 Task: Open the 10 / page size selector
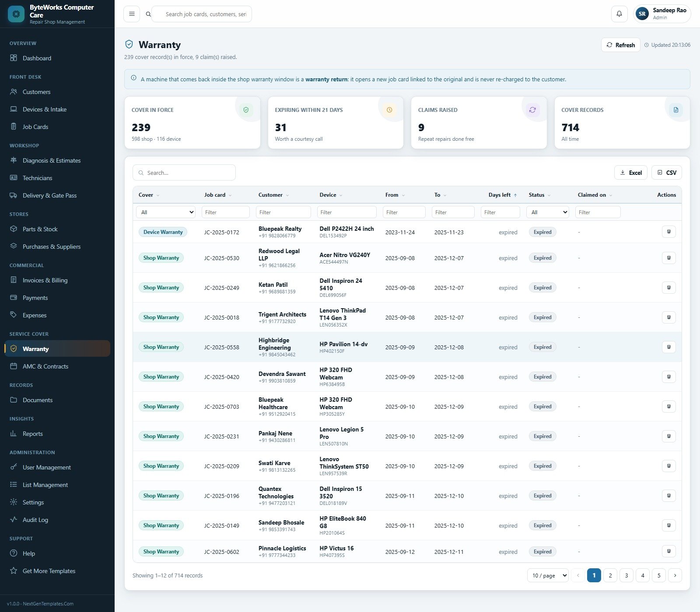tap(548, 575)
